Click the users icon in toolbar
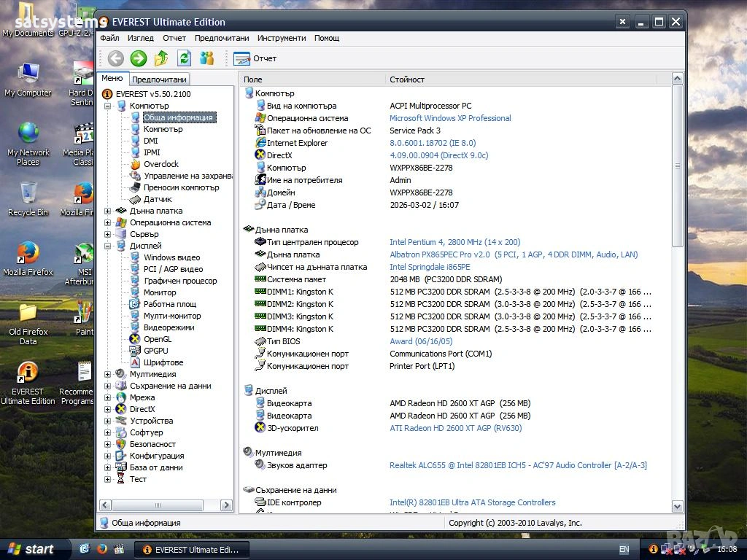This screenshot has height=560, width=747. click(x=207, y=58)
